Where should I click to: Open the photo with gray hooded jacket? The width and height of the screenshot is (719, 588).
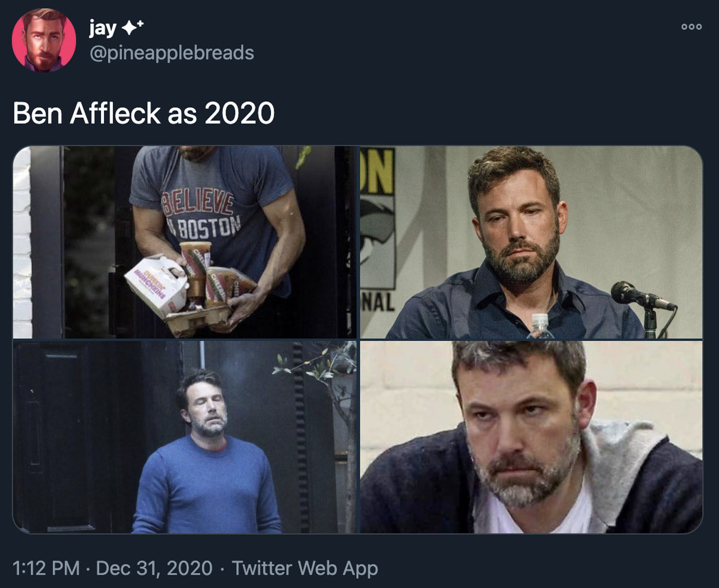coord(531,437)
